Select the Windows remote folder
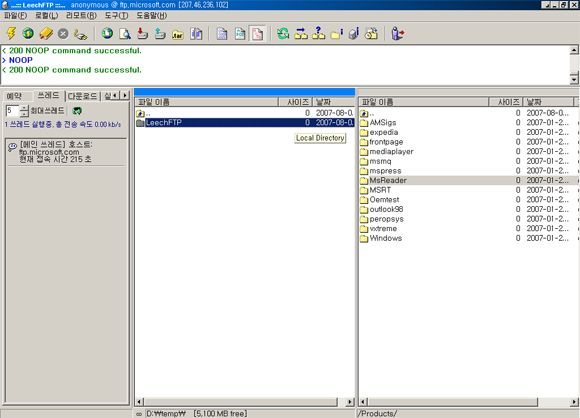580x418 pixels. (468, 238)
